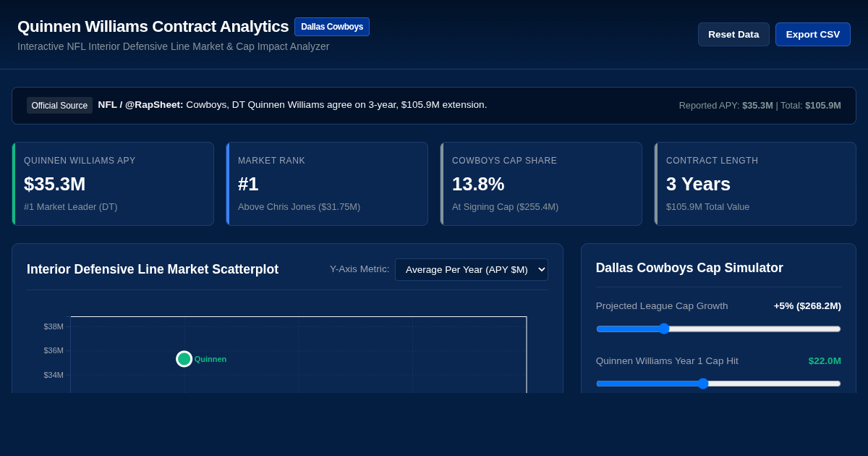The image size is (868, 456).
Task: Click '$105.9M Total Value' text
Action: pos(707,207)
